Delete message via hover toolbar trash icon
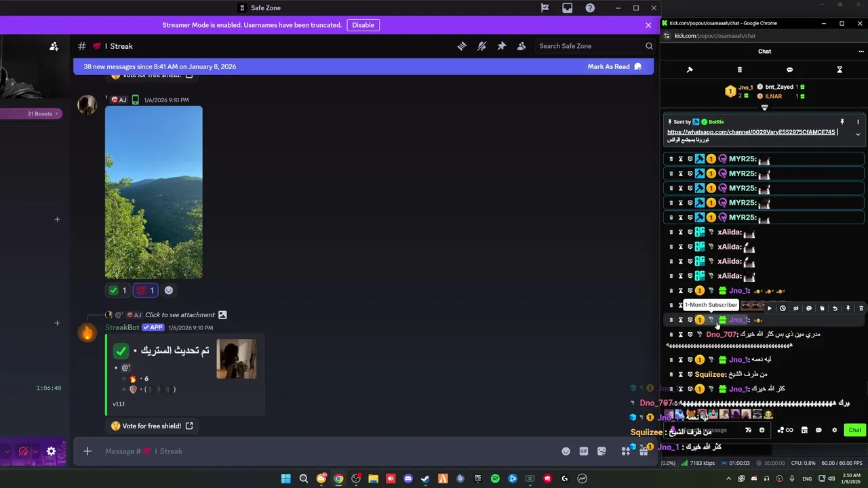This screenshot has height=488, width=868. pyautogui.click(x=861, y=308)
